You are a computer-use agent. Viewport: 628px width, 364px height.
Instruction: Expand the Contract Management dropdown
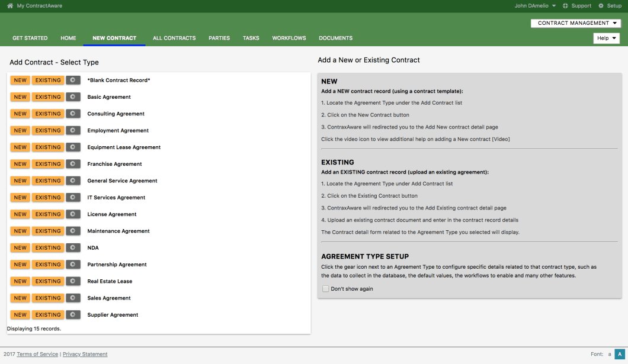click(576, 23)
